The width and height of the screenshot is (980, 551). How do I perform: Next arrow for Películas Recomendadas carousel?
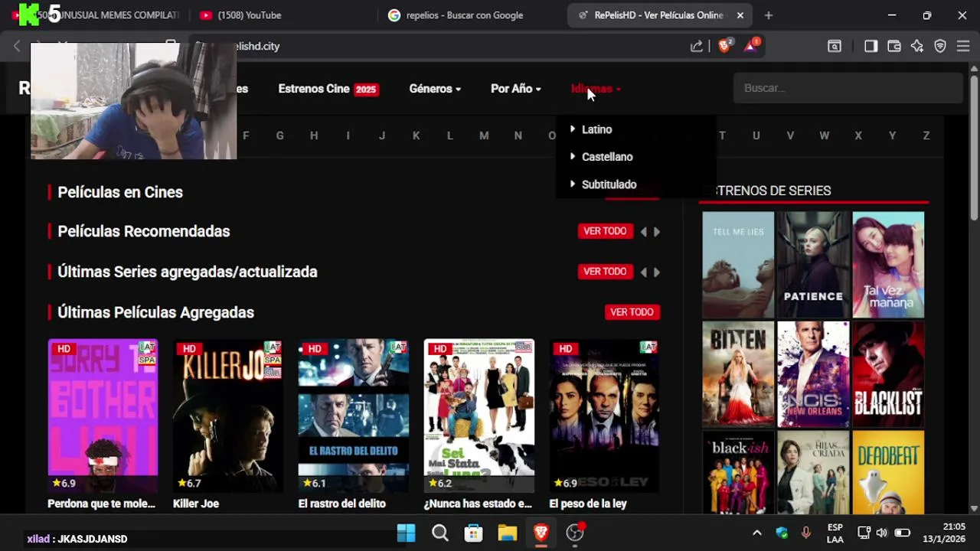click(657, 232)
